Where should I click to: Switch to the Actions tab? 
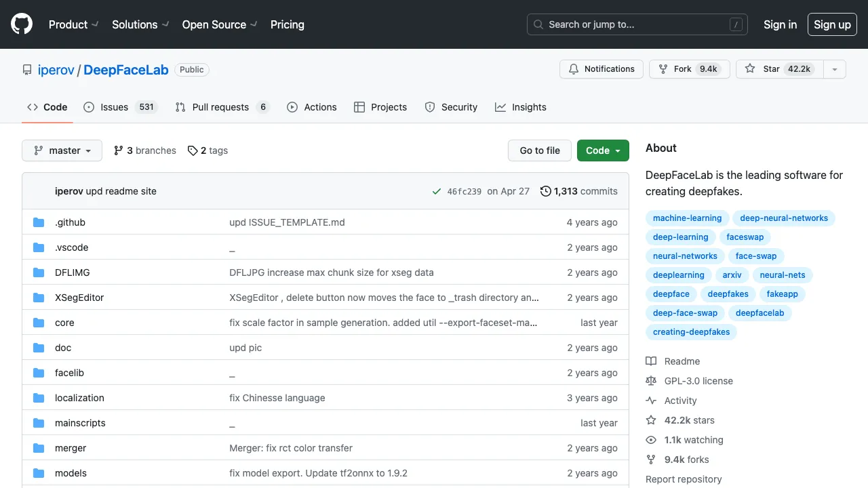click(x=312, y=107)
